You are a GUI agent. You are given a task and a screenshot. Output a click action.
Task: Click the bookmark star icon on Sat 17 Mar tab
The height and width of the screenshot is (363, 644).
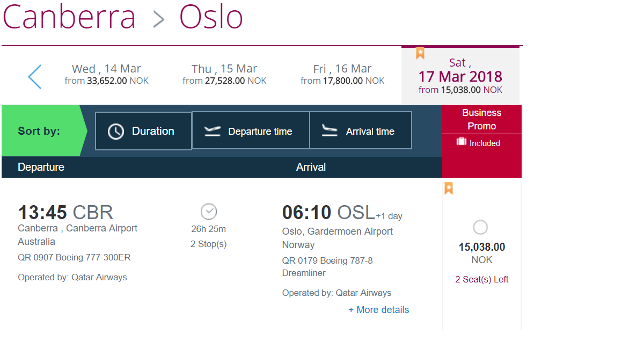(420, 53)
